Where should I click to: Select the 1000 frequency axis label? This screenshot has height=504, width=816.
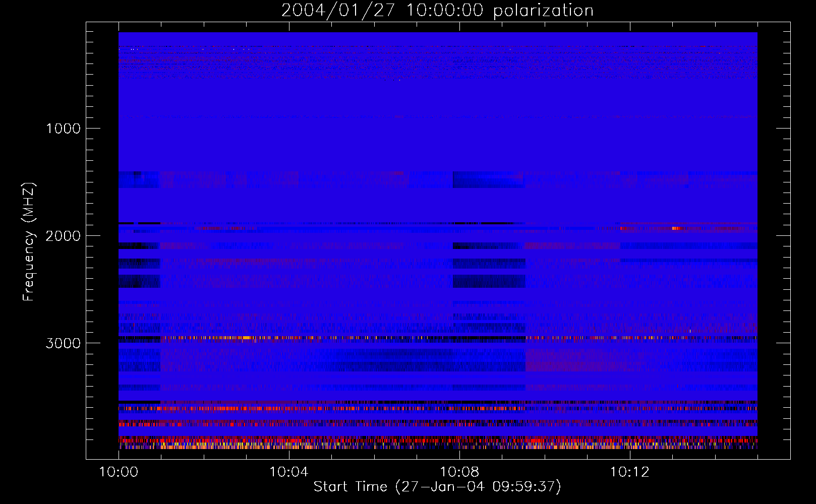point(63,129)
